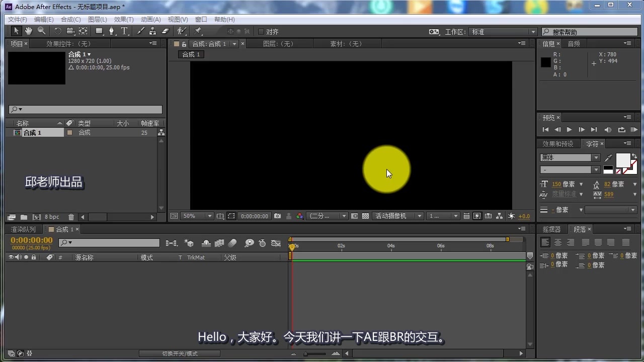Screen dimensions: 644x362
Task: Select the Clone Stamp tool
Action: pos(152,31)
